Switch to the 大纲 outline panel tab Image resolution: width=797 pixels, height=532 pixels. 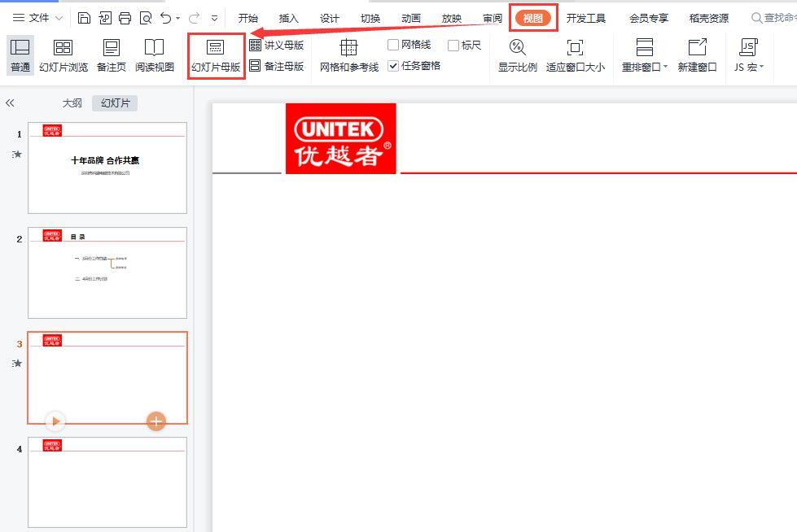72,103
